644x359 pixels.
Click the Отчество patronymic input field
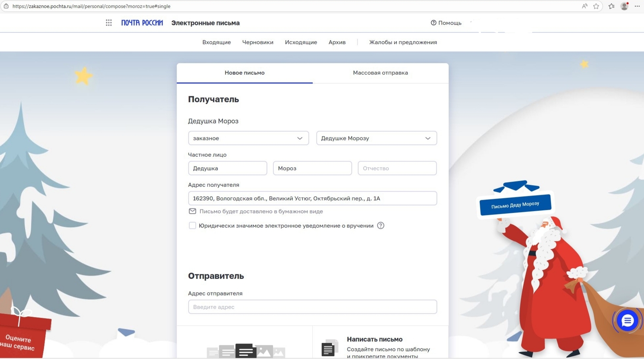(x=397, y=168)
